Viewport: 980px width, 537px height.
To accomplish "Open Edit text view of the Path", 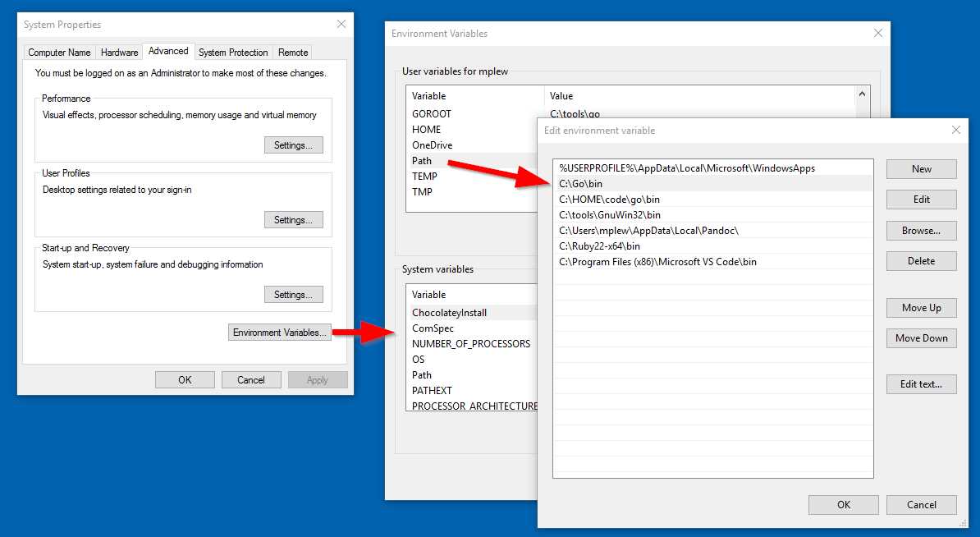I will click(x=921, y=383).
